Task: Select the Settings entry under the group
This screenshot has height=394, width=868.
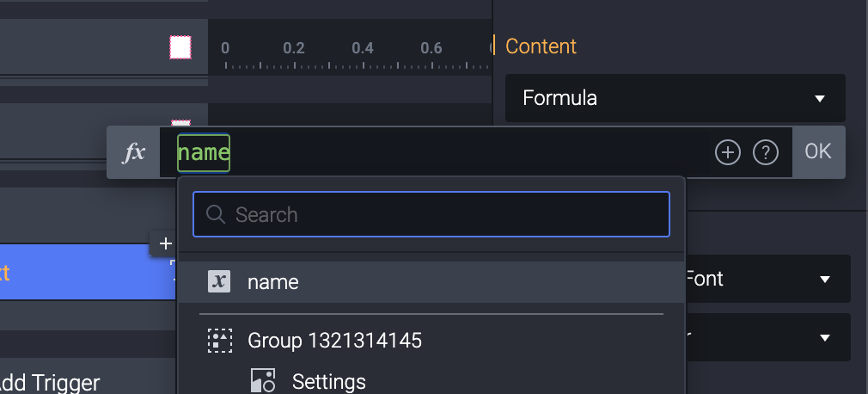Action: coord(328,381)
